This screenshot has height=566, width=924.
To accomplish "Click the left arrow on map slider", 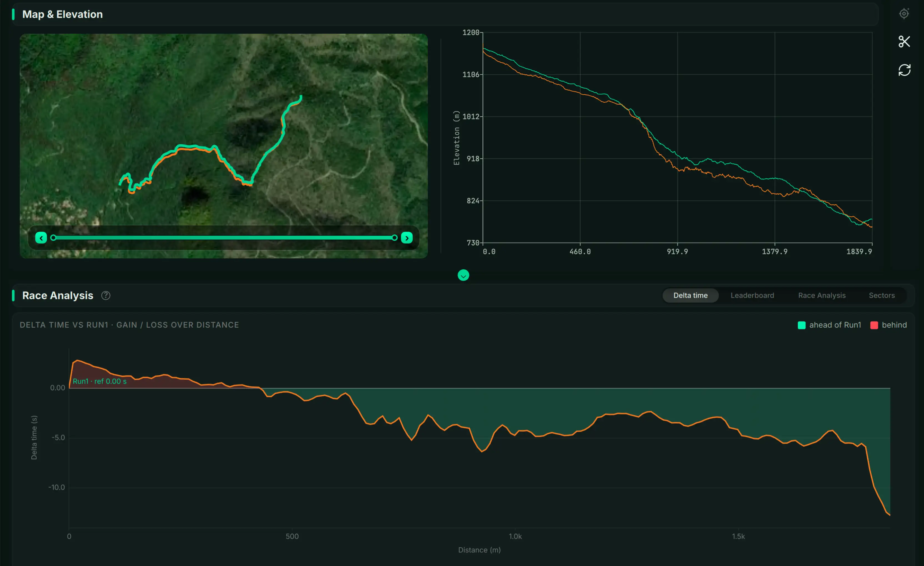I will [x=41, y=238].
